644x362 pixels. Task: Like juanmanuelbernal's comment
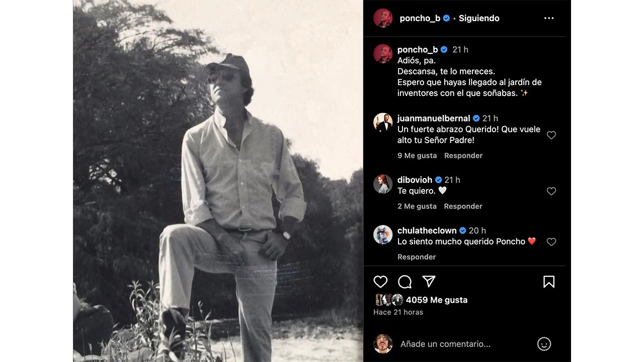click(551, 135)
